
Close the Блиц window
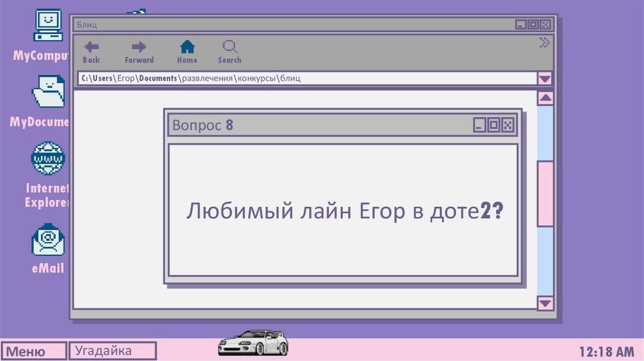click(x=545, y=25)
